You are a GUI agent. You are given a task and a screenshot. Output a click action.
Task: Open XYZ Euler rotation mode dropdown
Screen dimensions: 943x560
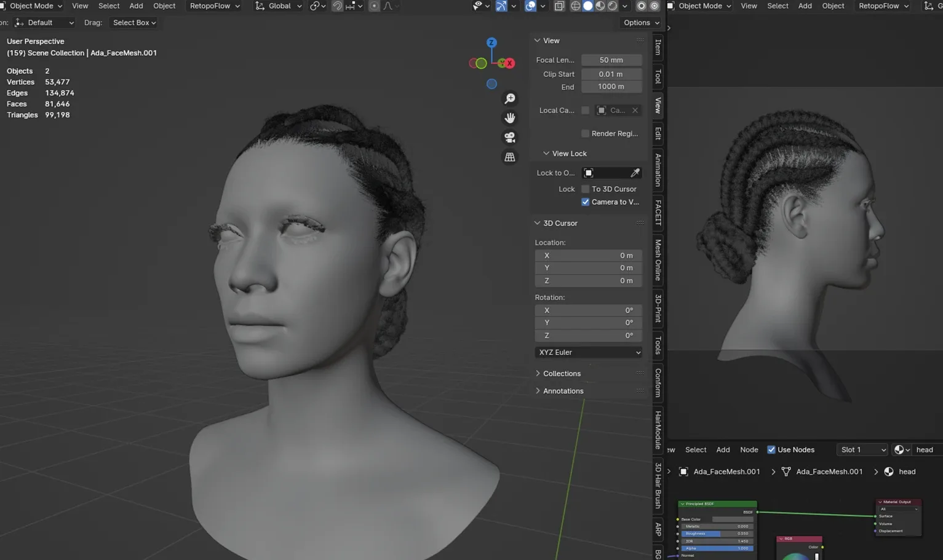pos(589,352)
